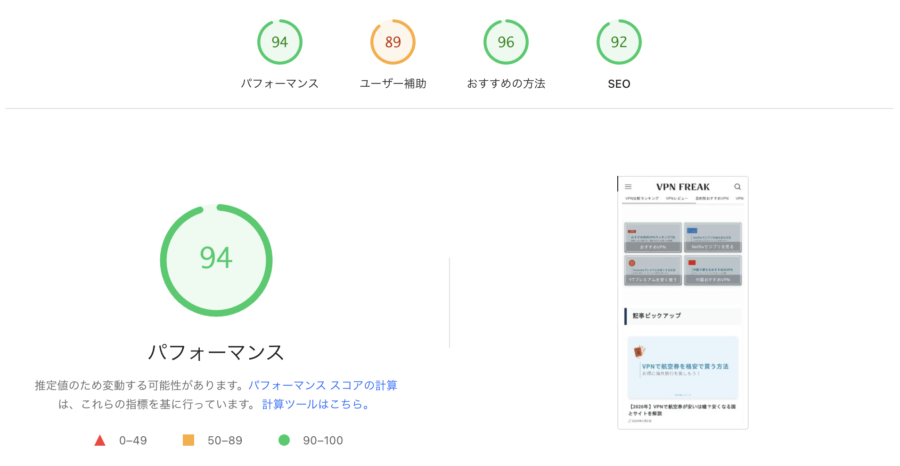Click the YTプレミアム card in preview
The image size is (900, 466).
point(653,270)
